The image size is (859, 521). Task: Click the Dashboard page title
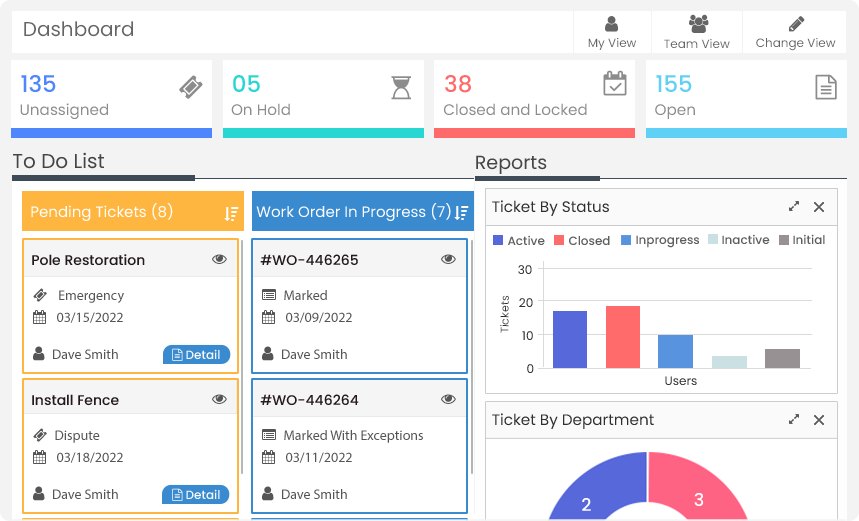pyautogui.click(x=78, y=29)
